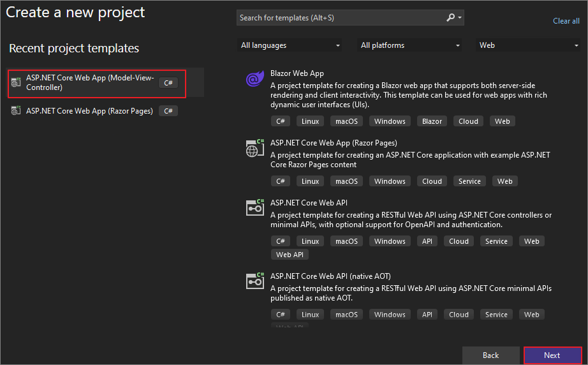Click the API tag under Web API (native AOT)

(x=427, y=315)
